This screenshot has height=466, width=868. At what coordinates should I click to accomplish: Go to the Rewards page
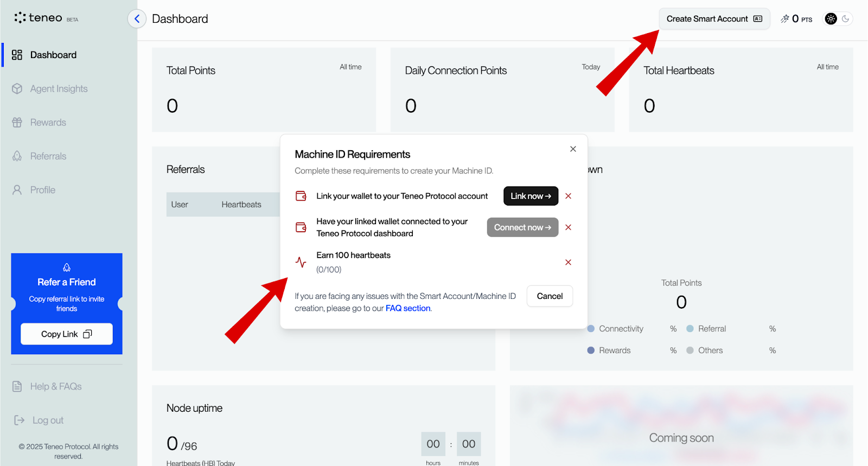(48, 123)
